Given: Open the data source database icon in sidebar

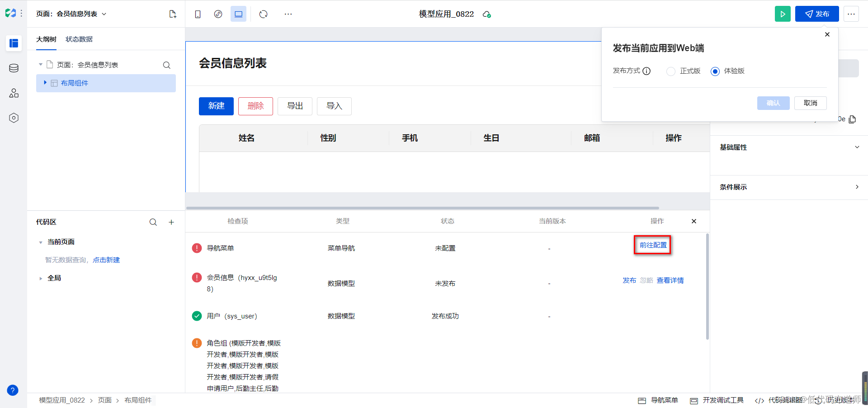Looking at the screenshot, I should (14, 68).
